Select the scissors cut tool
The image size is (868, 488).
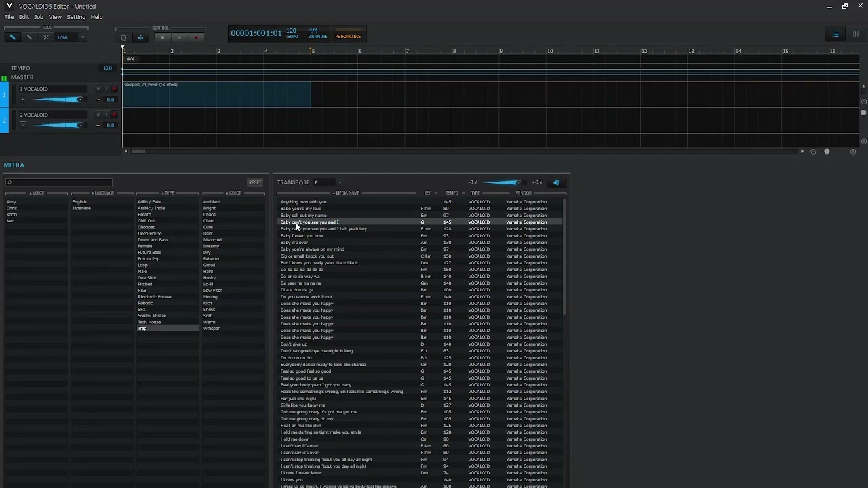click(45, 37)
